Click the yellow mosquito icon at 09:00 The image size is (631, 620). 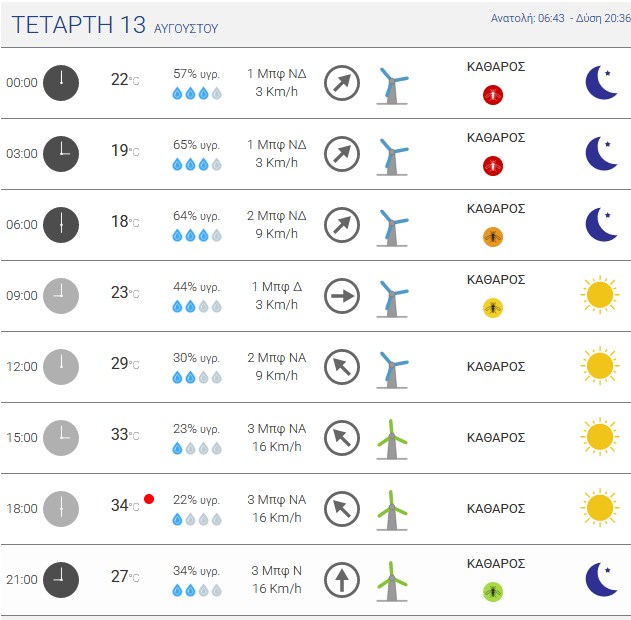click(493, 308)
